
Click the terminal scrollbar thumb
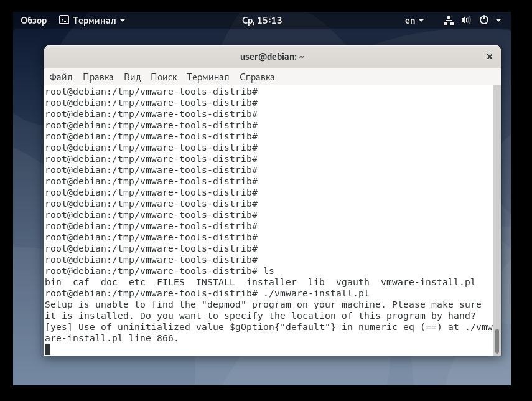coord(497,341)
